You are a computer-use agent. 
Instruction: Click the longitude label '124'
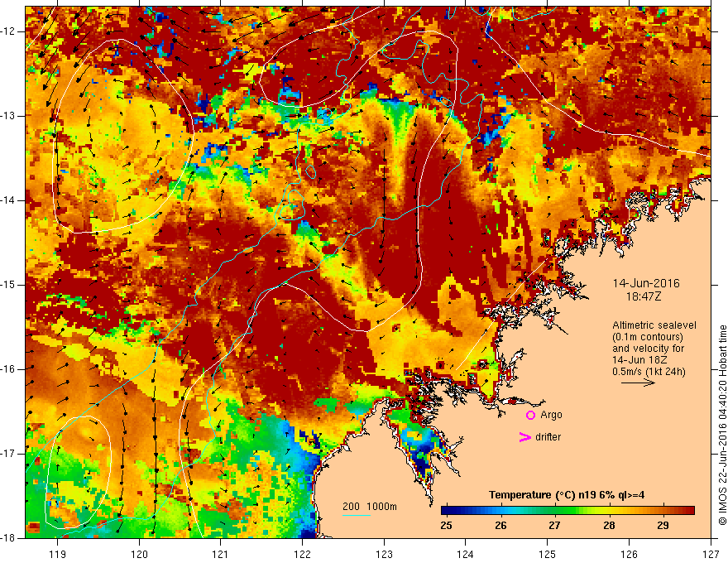coord(466,554)
